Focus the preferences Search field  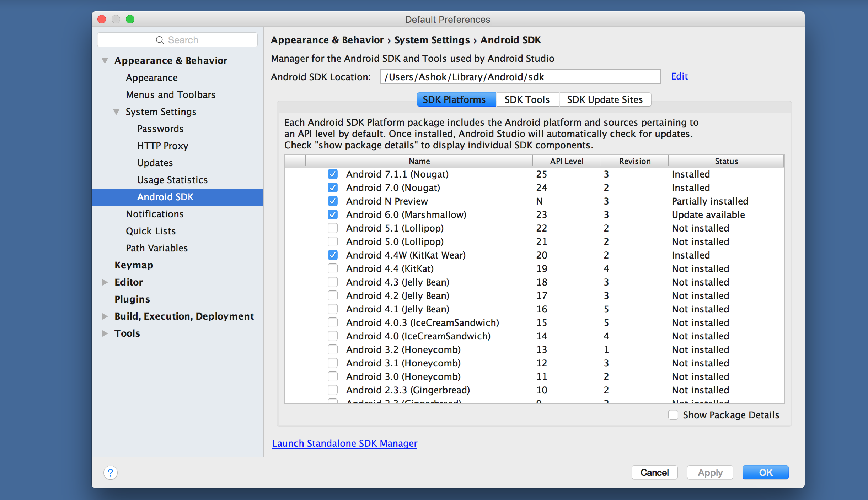point(177,40)
